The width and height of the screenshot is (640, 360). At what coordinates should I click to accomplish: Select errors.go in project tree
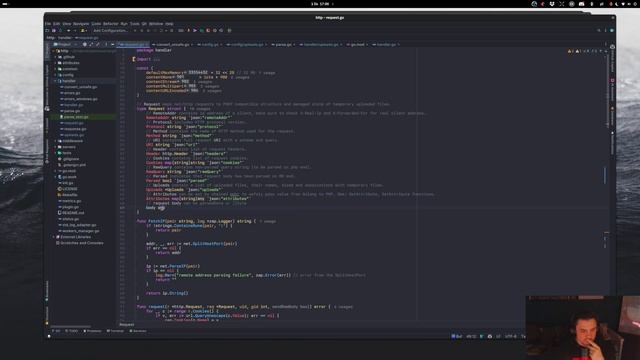(x=72, y=93)
